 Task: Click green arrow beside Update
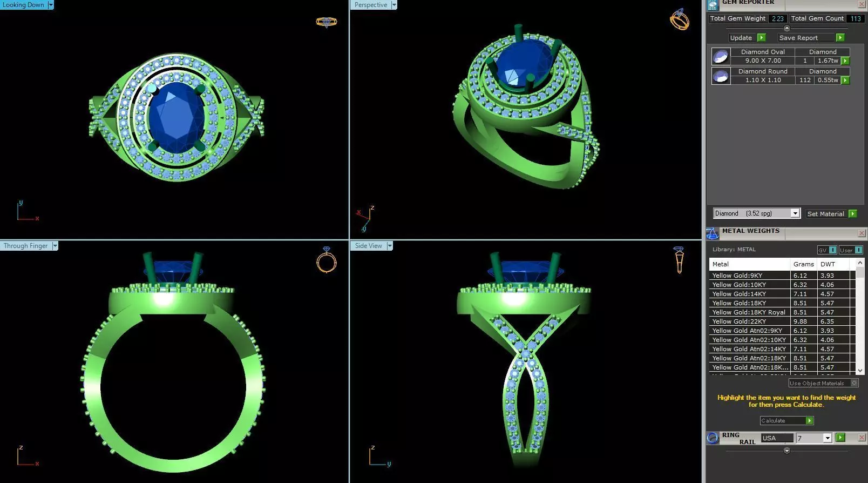[762, 38]
